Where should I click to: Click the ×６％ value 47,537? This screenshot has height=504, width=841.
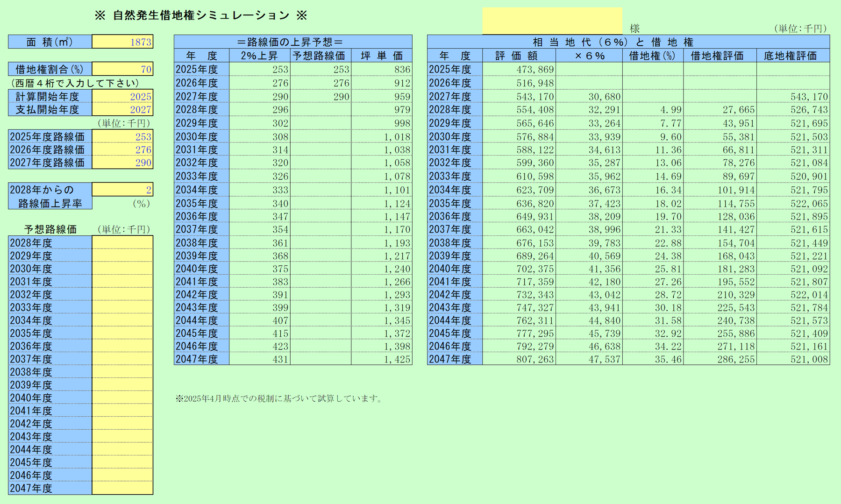pyautogui.click(x=605, y=359)
